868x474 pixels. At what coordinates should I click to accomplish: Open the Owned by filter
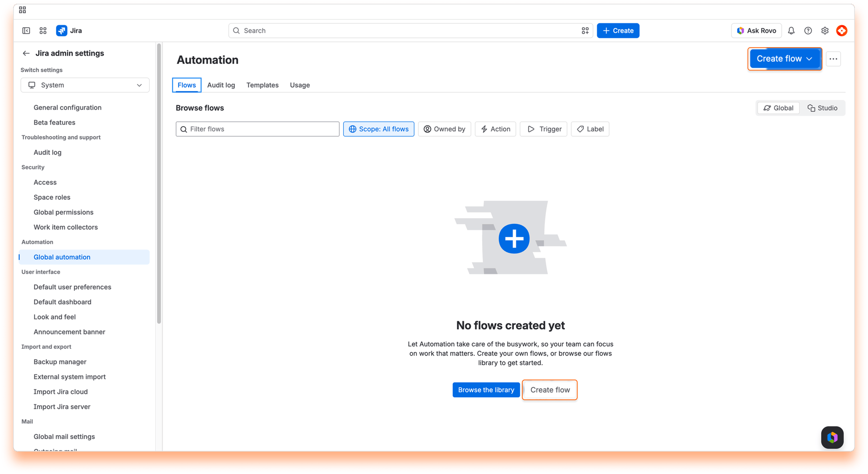tap(444, 129)
